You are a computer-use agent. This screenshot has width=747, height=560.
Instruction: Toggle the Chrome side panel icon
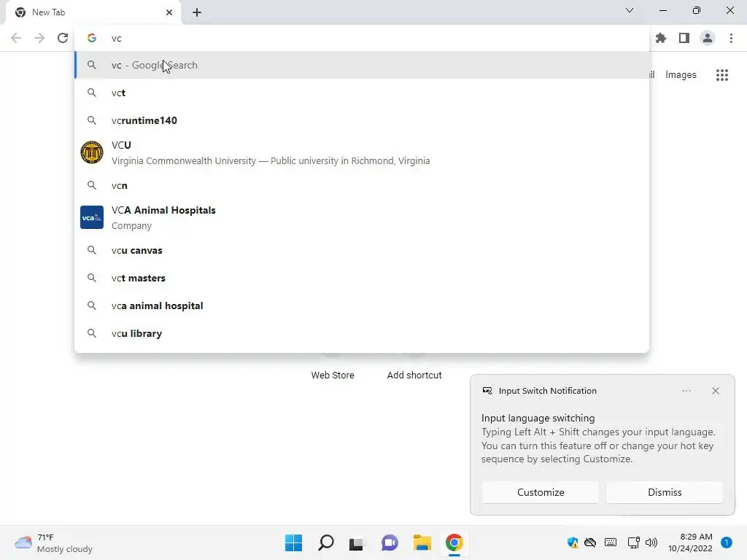(684, 38)
